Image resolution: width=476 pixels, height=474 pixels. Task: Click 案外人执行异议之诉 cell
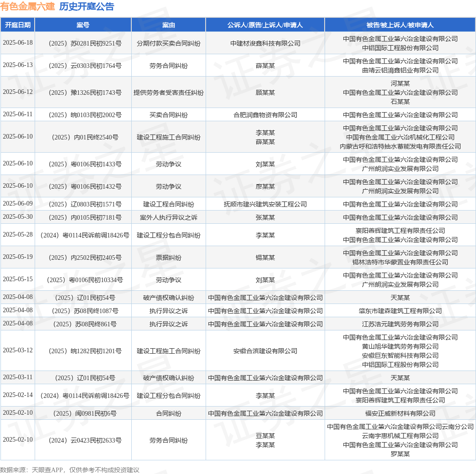[169, 217]
